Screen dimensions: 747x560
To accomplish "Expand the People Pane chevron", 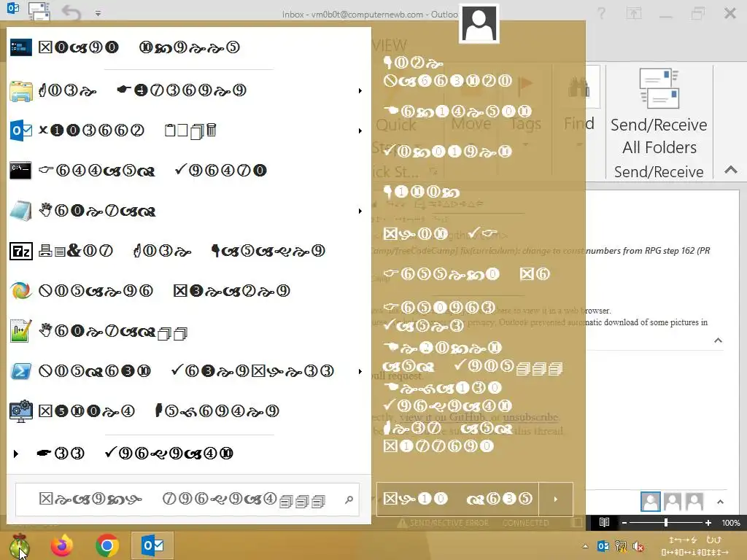I will pos(720,502).
